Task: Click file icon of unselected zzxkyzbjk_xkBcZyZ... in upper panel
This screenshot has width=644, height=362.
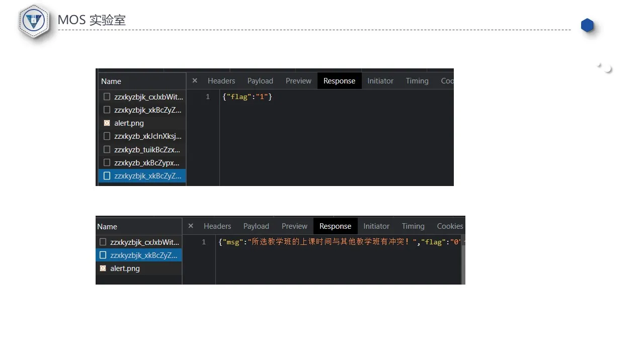Action: (107, 110)
